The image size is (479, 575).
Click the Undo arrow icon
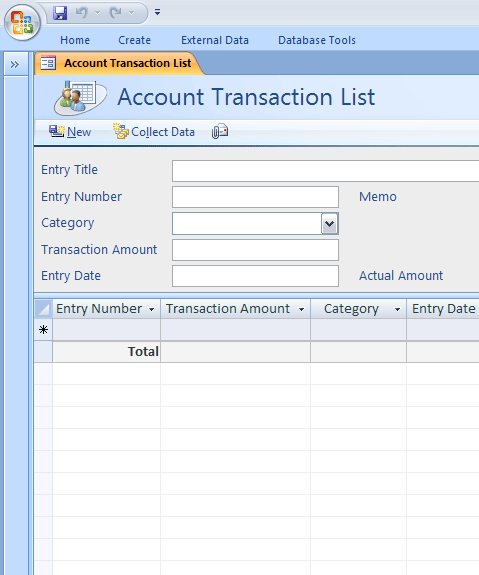(x=81, y=13)
